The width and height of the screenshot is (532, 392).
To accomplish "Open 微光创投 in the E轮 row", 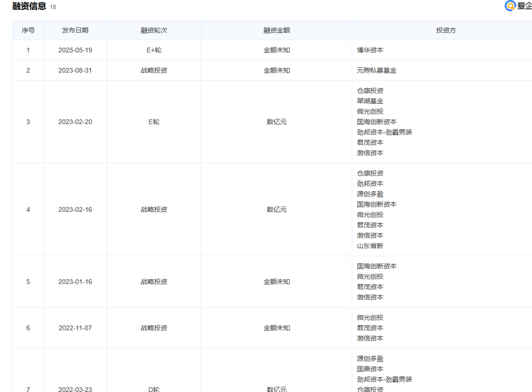I will click(x=370, y=111).
